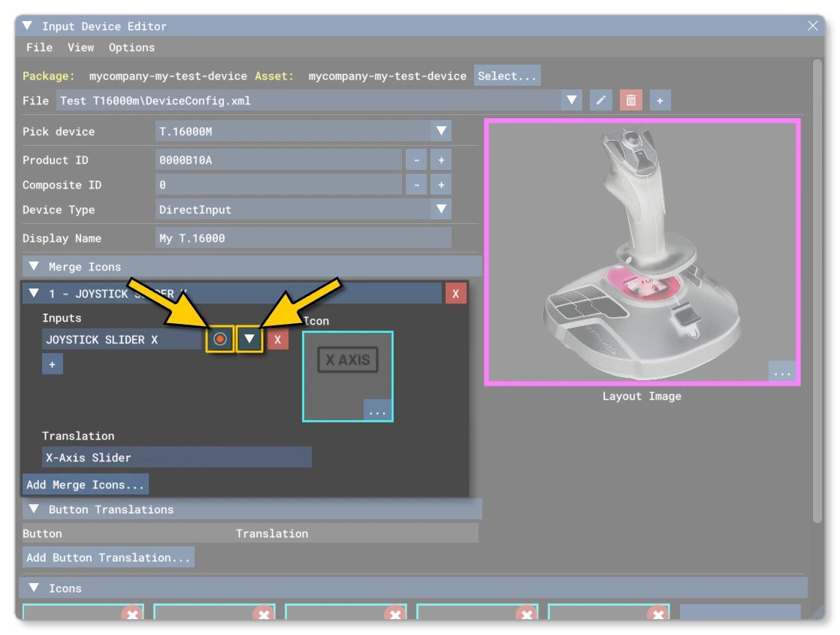Collapse the Button Translations section
Image resolution: width=840 pixels, height=635 pixels.
[x=34, y=509]
